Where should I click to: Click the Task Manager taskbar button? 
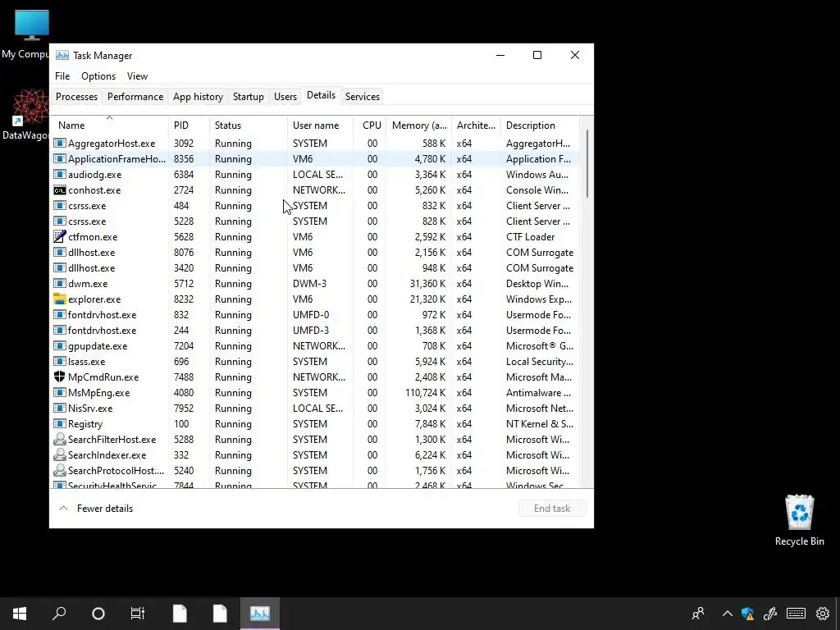[260, 614]
